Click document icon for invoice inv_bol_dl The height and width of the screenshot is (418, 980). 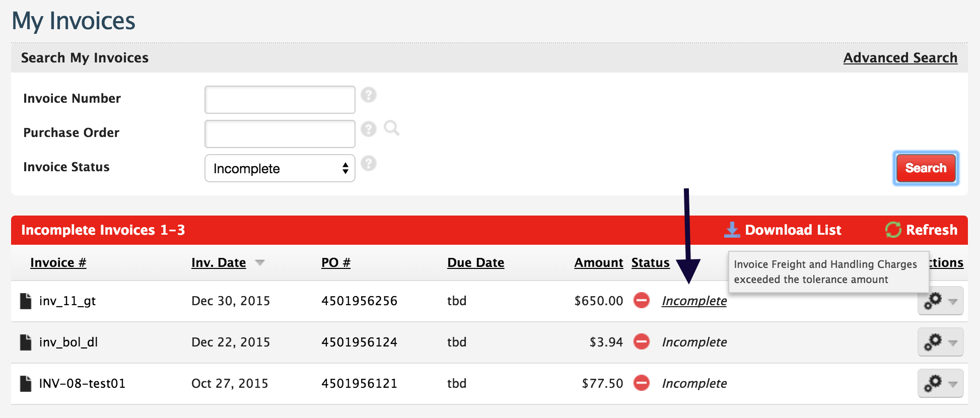26,342
